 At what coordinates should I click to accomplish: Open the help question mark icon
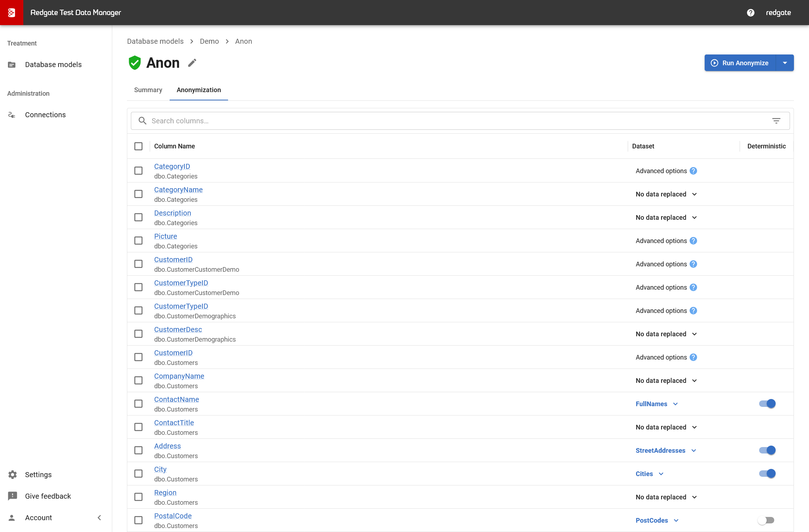[751, 13]
